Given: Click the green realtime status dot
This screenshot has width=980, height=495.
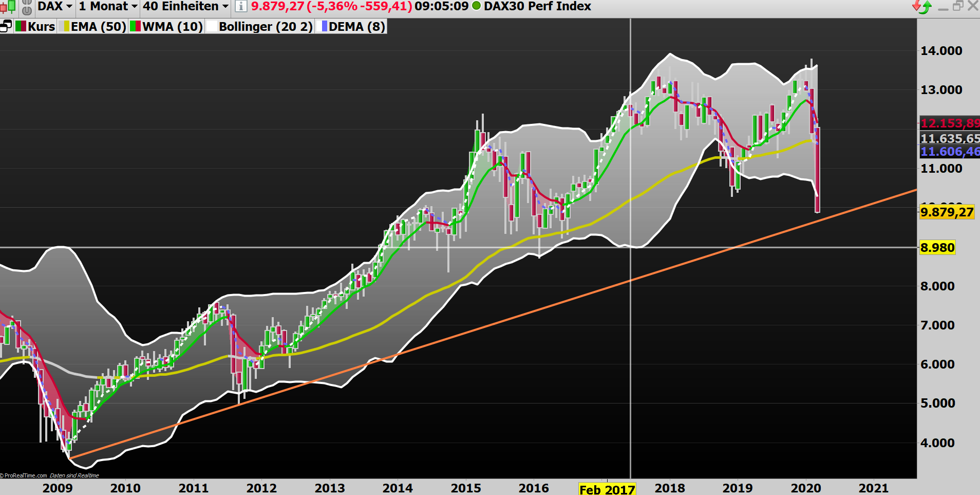Looking at the screenshot, I should pos(476,7).
